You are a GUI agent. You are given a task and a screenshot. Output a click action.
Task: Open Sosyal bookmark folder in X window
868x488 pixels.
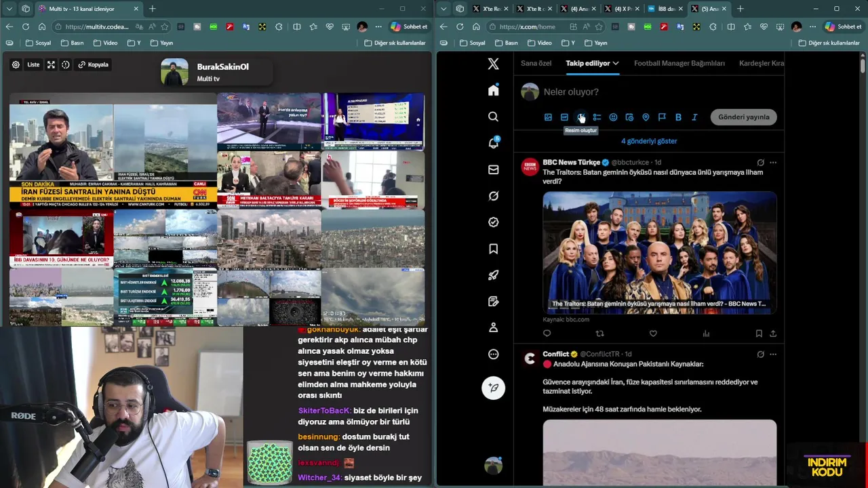pos(472,43)
